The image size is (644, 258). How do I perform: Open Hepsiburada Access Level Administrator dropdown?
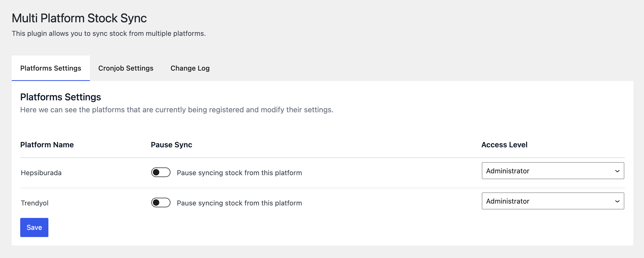pos(553,171)
